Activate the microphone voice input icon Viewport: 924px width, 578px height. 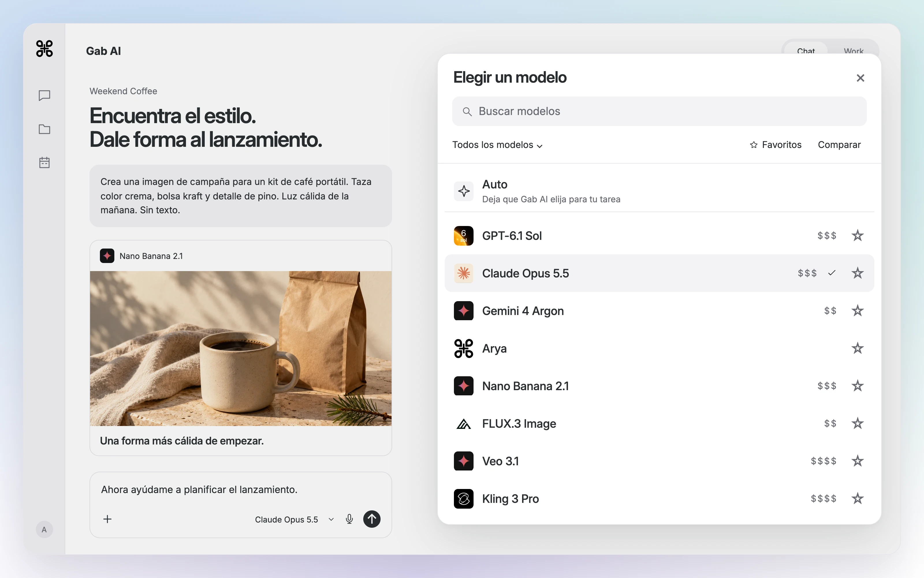click(x=349, y=519)
